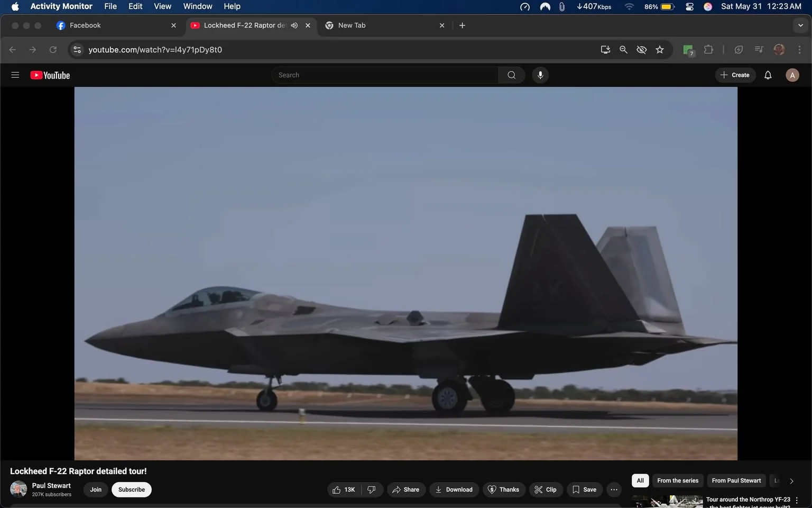Open Paul Stewart channel avatar
This screenshot has width=812, height=508.
(19, 489)
